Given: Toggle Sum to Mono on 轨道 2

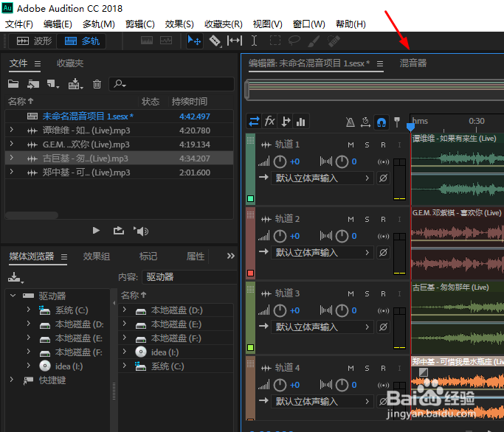Looking at the screenshot, I should click(x=383, y=236).
